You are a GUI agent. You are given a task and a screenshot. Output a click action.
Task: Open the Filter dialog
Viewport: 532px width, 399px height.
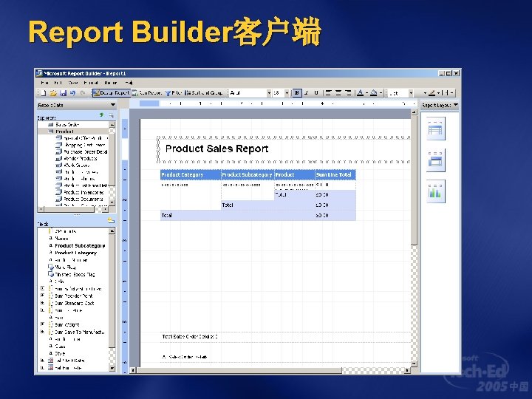click(x=174, y=92)
